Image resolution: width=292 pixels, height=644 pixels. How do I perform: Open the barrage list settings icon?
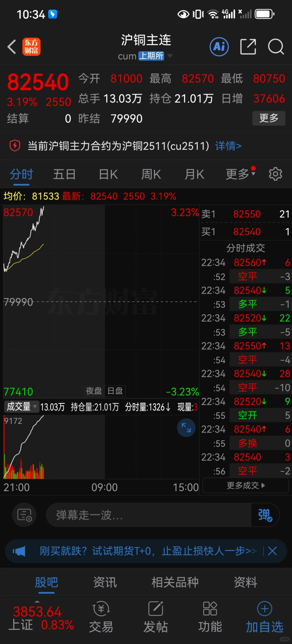(x=24, y=515)
